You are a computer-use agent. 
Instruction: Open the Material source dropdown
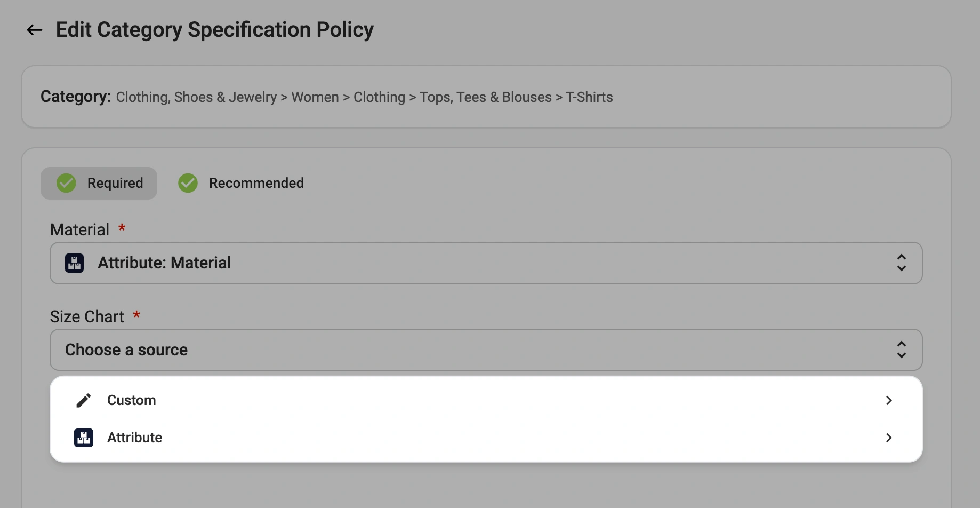coord(485,263)
